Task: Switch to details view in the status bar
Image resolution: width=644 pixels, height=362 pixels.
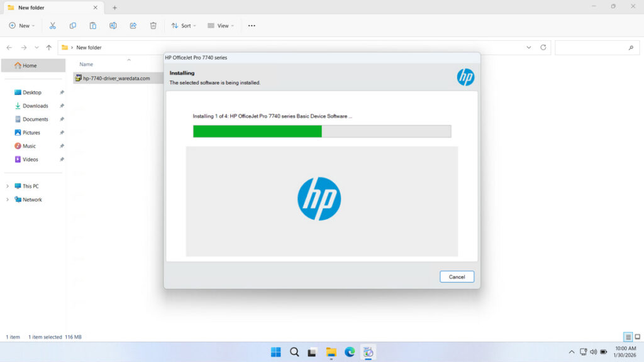Action: point(626,337)
